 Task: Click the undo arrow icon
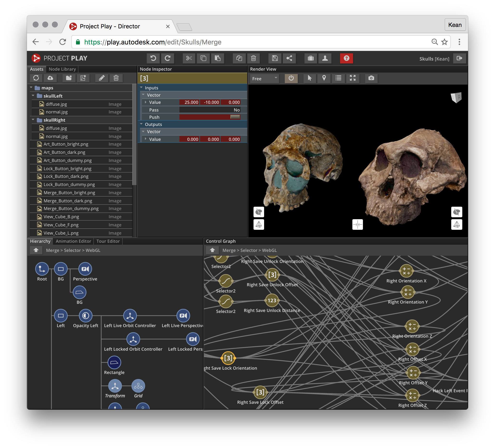pos(153,58)
